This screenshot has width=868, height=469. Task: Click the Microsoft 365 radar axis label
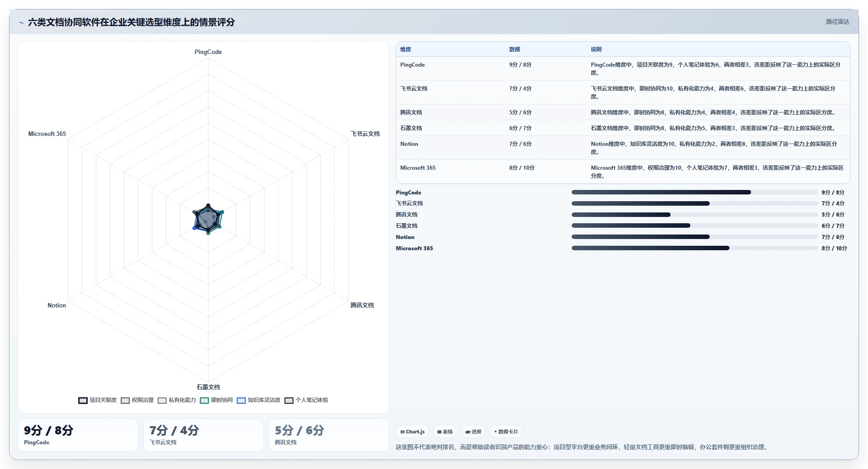click(47, 134)
